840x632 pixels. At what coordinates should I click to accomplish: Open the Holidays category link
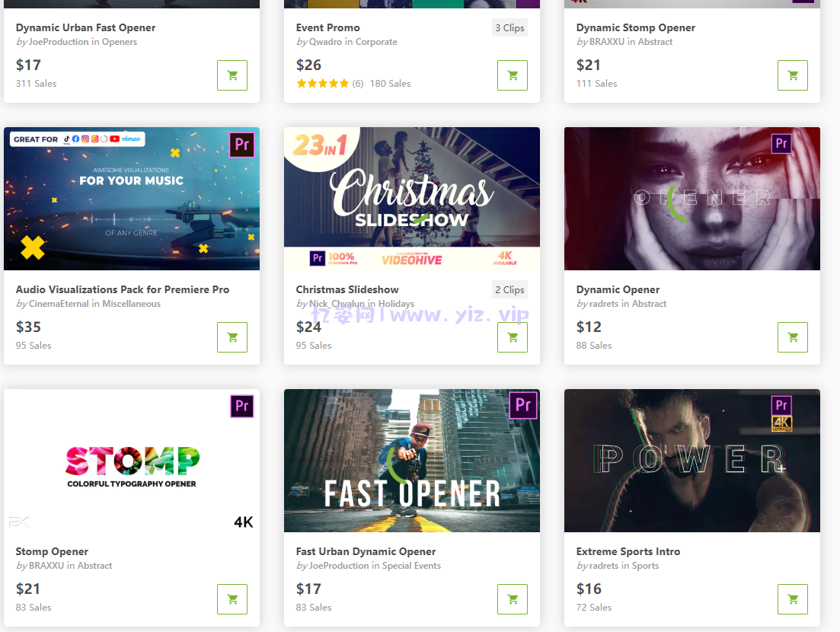[396, 304]
